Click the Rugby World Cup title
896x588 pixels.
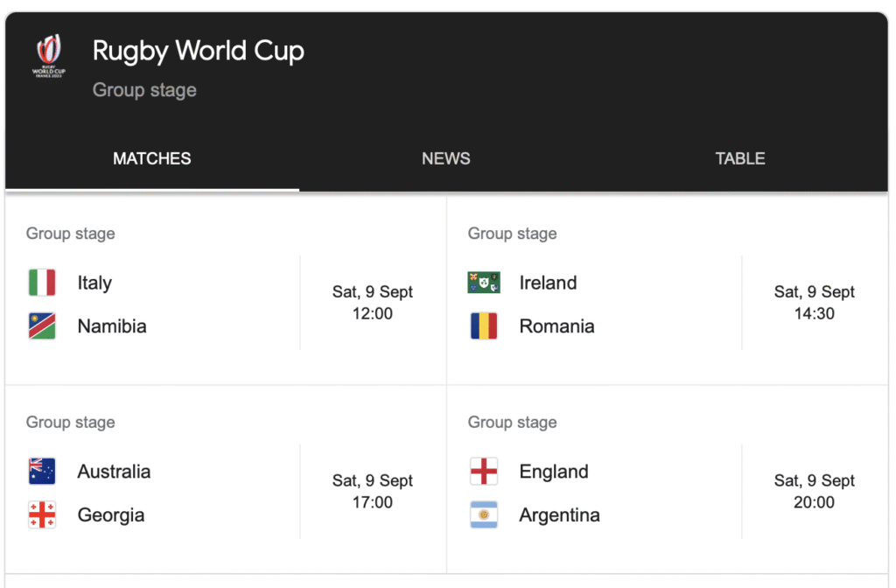[x=199, y=51]
